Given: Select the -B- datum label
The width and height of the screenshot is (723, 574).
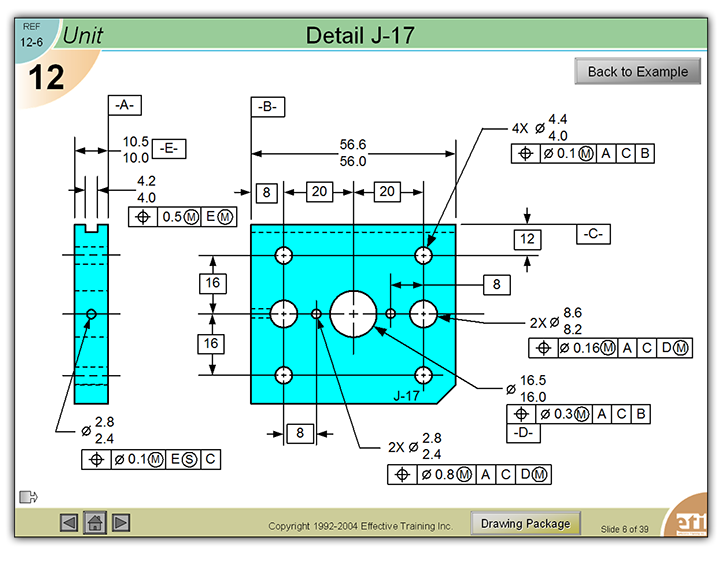Looking at the screenshot, I should [x=267, y=107].
